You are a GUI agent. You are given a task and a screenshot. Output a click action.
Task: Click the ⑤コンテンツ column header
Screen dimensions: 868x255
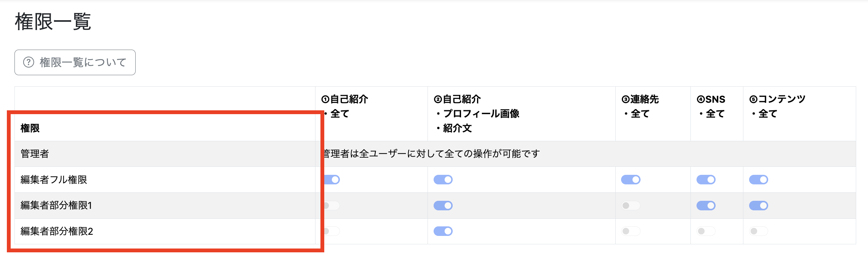[777, 106]
